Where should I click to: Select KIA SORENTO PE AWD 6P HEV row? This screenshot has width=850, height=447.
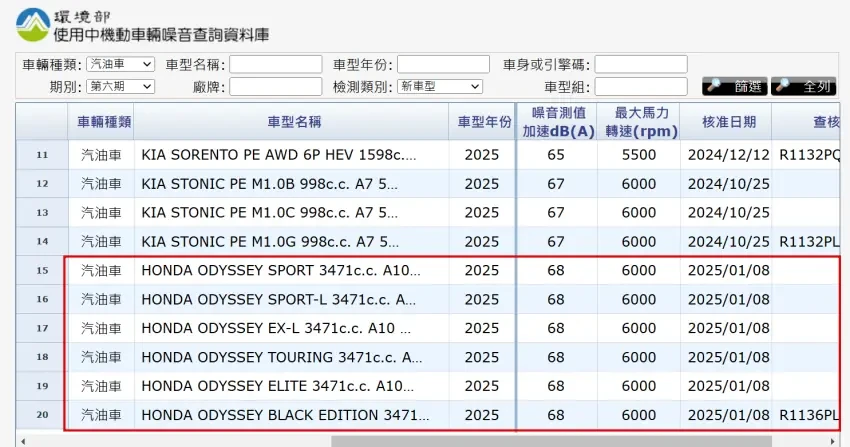[x=428, y=155]
